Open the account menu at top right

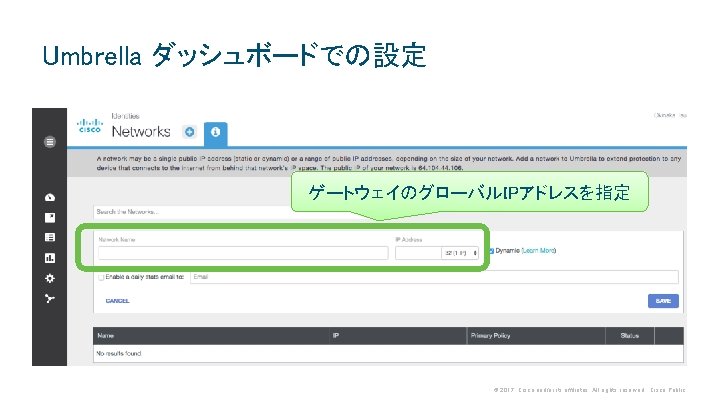click(x=670, y=115)
